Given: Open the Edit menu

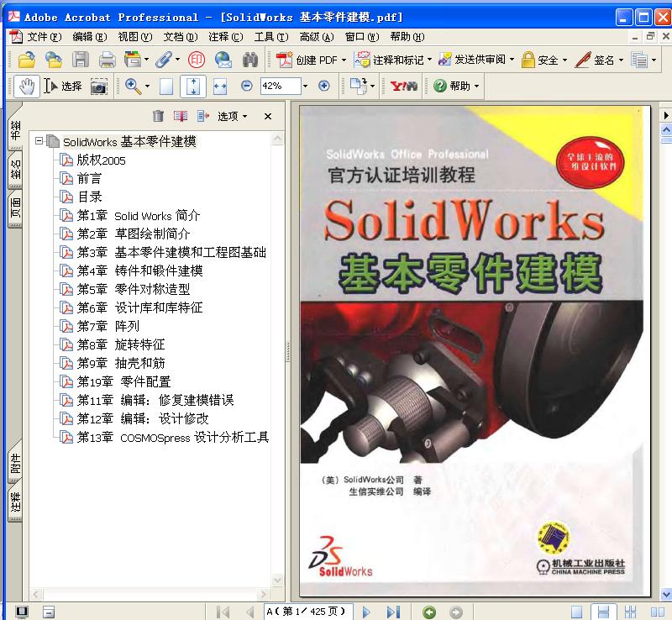Looking at the screenshot, I should coord(90,37).
